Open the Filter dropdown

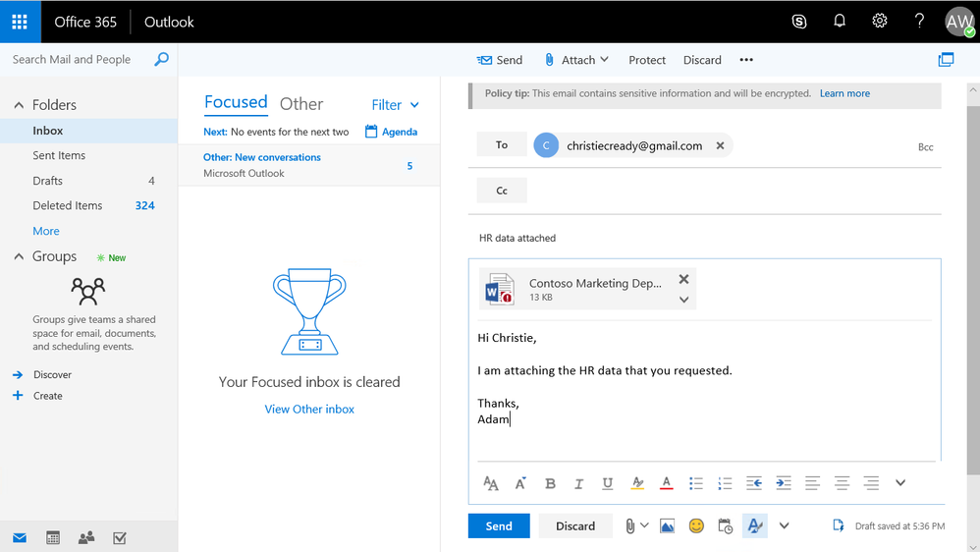point(395,105)
